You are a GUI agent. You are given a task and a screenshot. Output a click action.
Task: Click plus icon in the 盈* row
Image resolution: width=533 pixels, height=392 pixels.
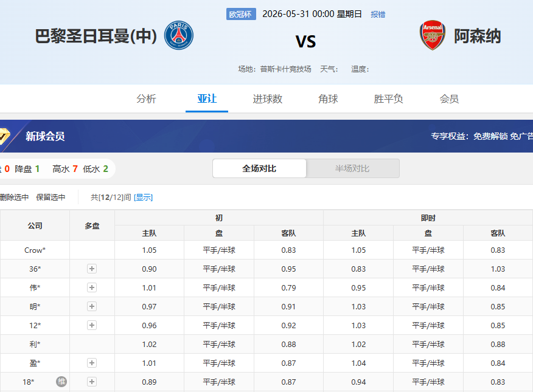coord(92,363)
